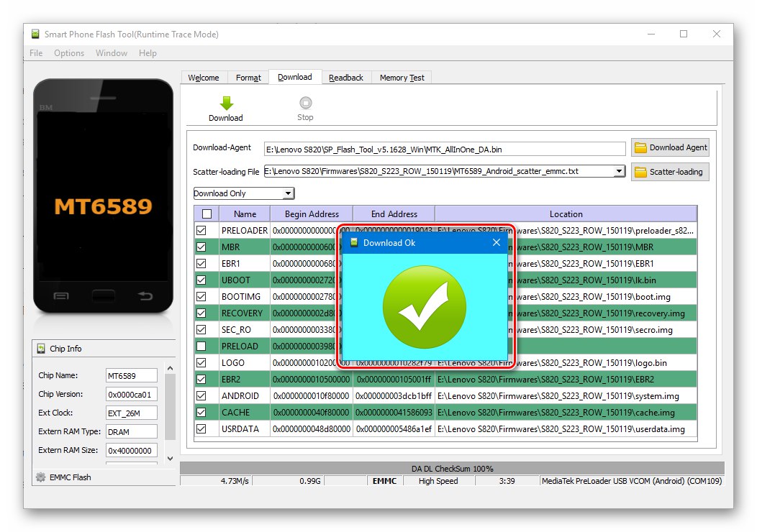Click the Download Agent button
Screen dimensions: 757x532
(670, 147)
